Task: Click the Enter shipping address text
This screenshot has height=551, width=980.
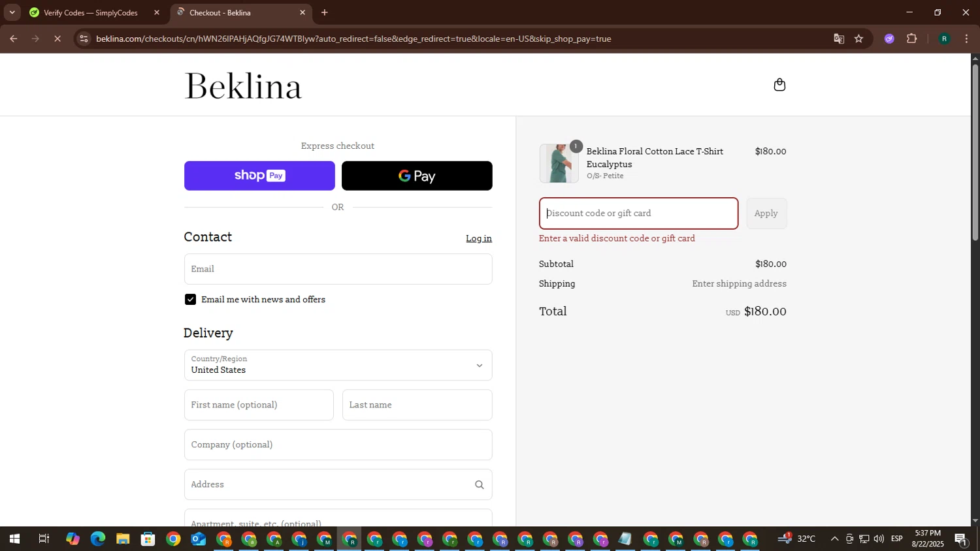Action: 739,284
